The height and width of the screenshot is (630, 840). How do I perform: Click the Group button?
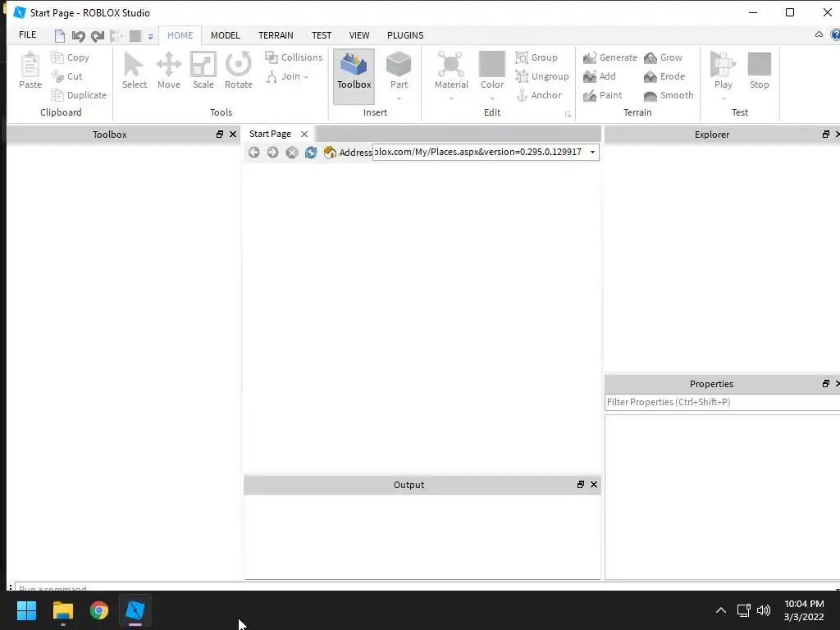(536, 57)
